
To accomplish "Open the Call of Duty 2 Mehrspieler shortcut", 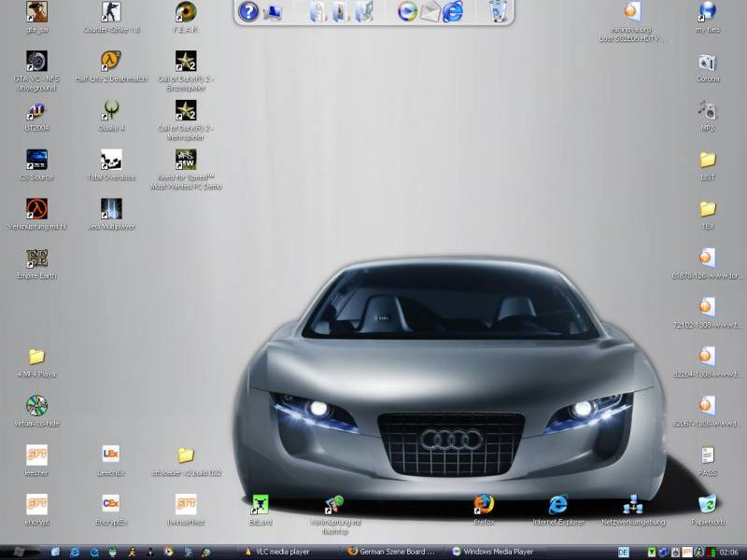I will pyautogui.click(x=186, y=110).
